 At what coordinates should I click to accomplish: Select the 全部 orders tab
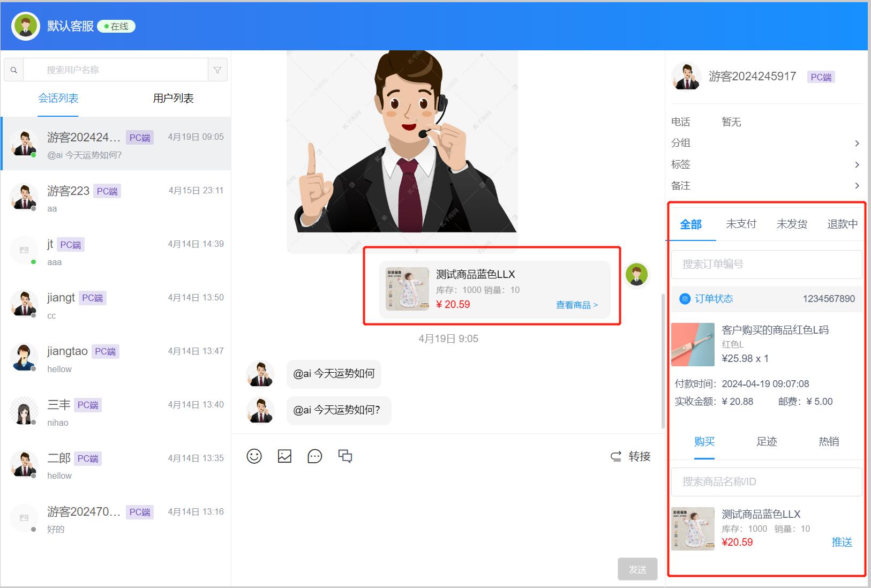tap(690, 224)
